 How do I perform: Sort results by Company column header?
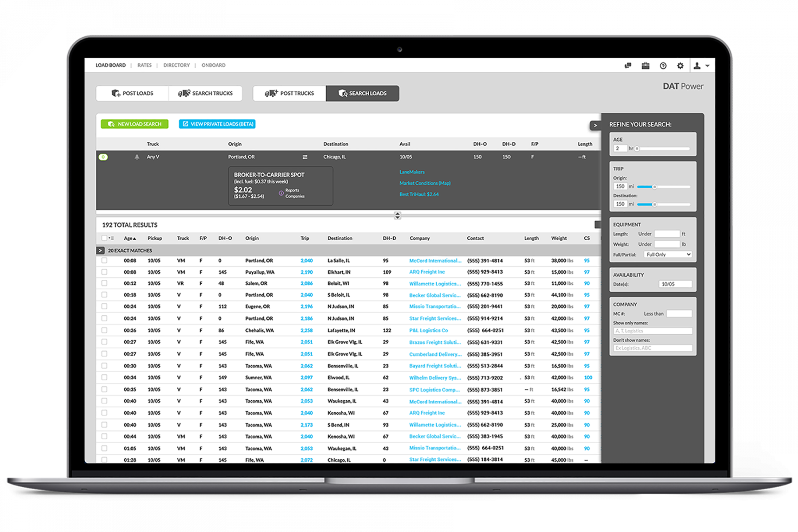[x=419, y=239]
